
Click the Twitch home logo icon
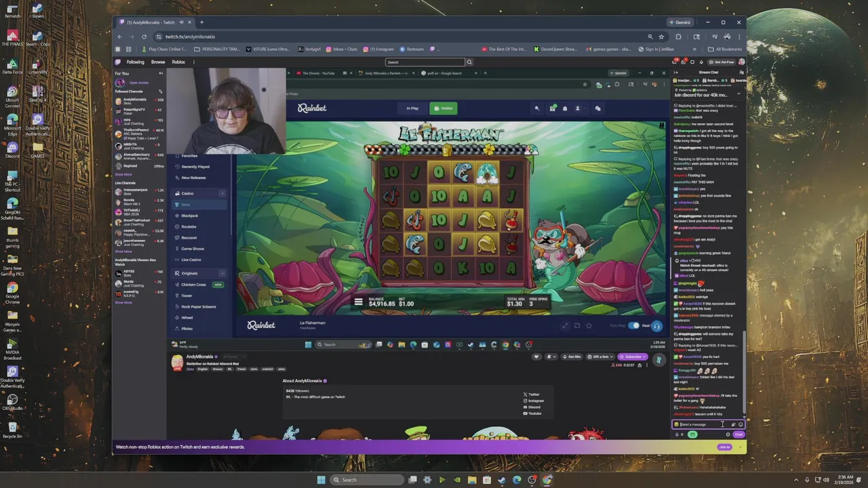118,62
